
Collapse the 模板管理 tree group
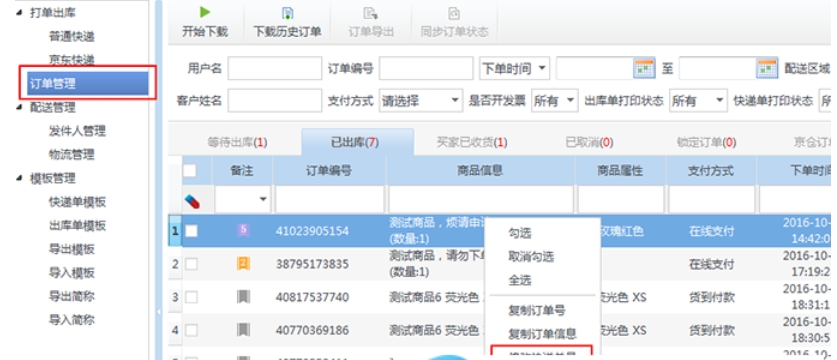point(19,178)
